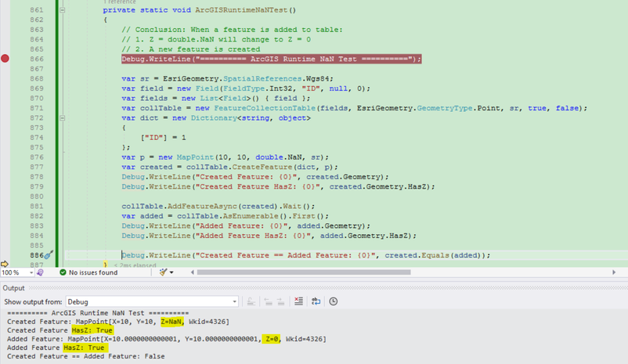Click 'HasZ: True' in the Created Feature output line
Screen dimensions: 628x364
[x=92, y=330]
